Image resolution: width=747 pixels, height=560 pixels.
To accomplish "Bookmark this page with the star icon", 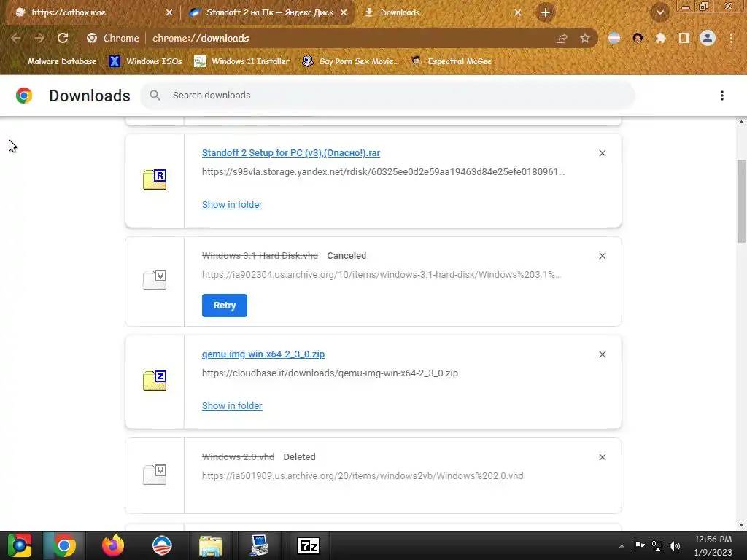I will [585, 38].
